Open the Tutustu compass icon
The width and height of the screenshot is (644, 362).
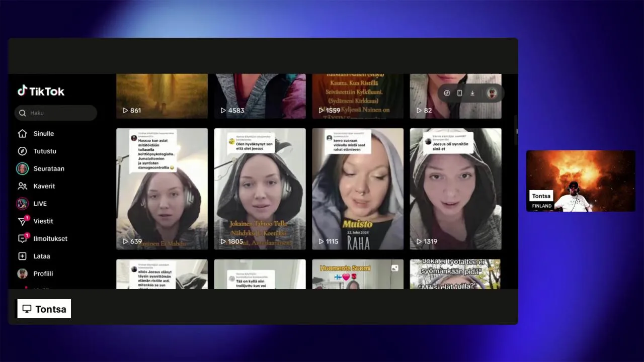(x=22, y=151)
